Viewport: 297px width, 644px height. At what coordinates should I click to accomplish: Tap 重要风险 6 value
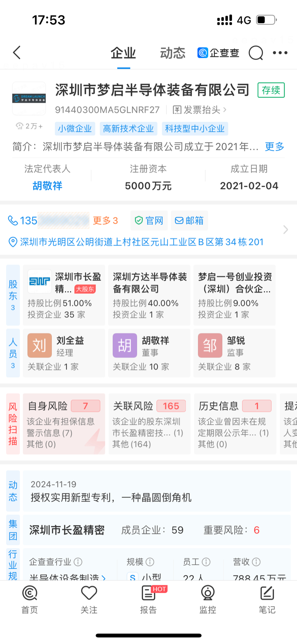(256, 530)
